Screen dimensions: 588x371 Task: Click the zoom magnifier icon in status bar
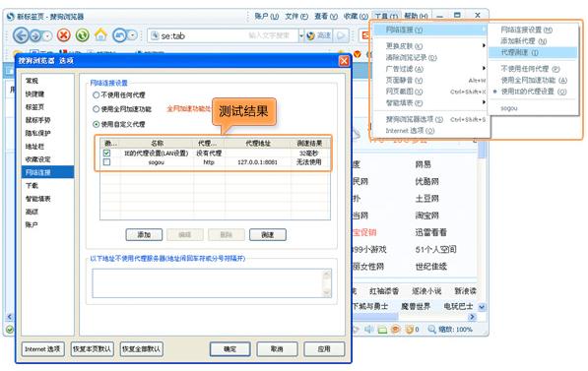click(x=432, y=329)
